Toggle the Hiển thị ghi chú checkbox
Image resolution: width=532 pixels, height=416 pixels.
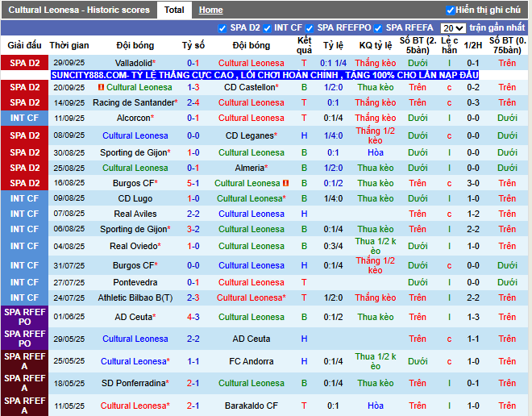(451, 10)
